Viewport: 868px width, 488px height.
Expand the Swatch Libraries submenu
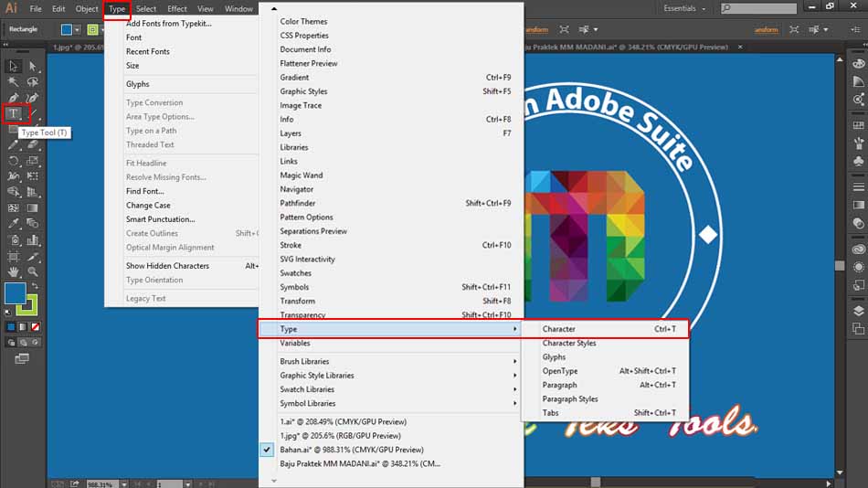tap(391, 389)
